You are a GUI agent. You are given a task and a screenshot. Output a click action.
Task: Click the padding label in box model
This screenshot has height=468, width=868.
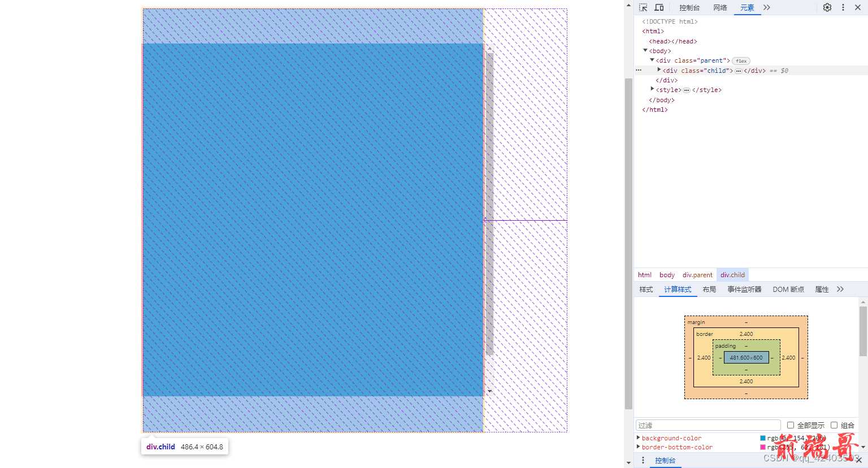(726, 346)
